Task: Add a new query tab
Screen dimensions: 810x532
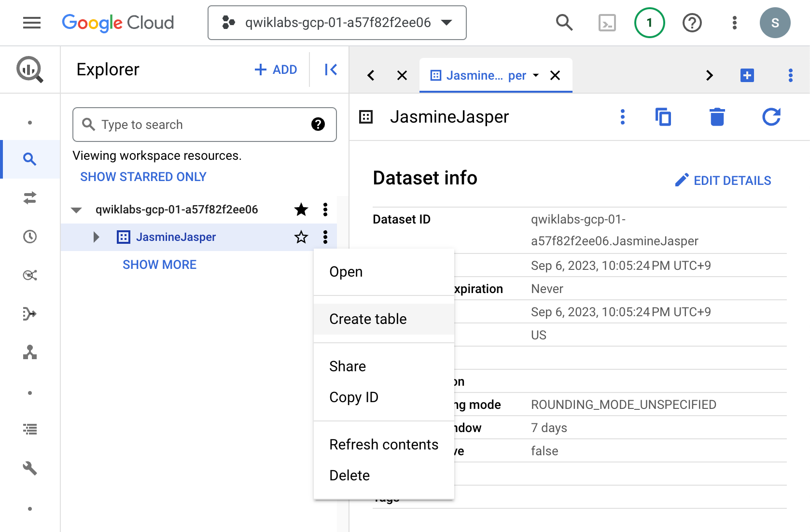Action: pos(747,75)
